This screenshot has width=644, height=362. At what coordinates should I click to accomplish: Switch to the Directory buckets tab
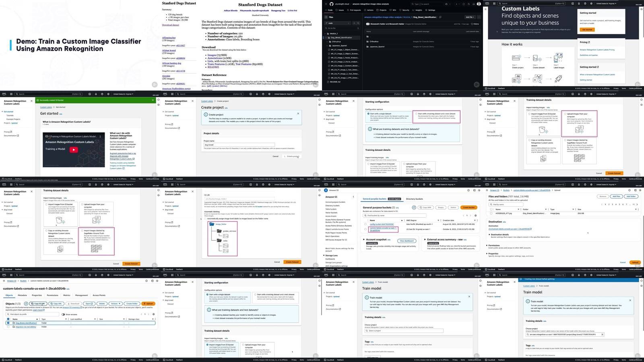click(x=414, y=199)
